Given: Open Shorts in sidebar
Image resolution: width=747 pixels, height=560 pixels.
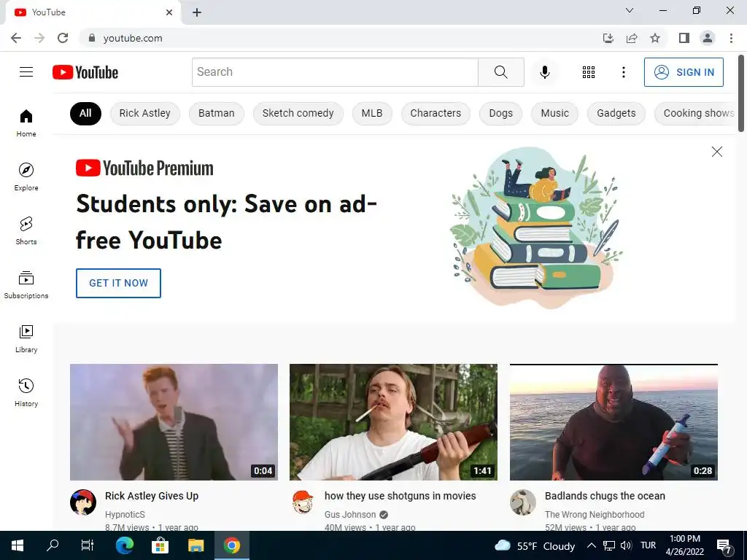Looking at the screenshot, I should (26, 231).
